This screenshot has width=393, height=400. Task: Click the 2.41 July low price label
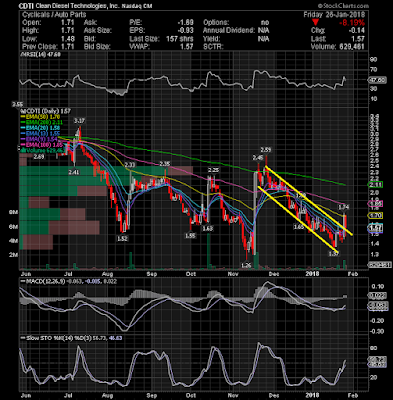coord(74,172)
